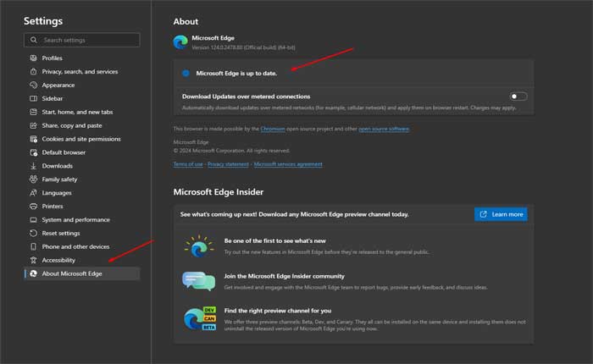The height and width of the screenshot is (364, 593).
Task: Click the Learn more button
Action: (x=501, y=214)
